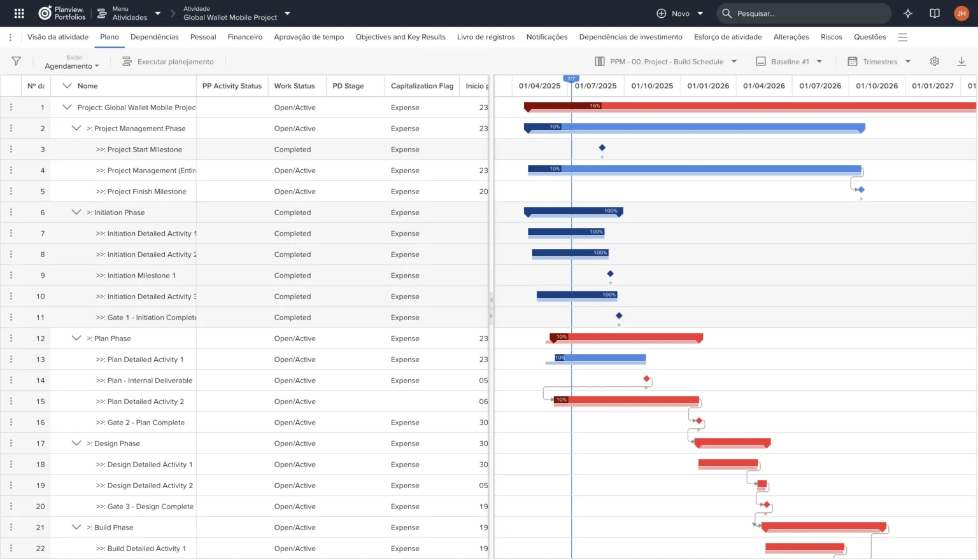Collapse the Build Phase group
The height and width of the screenshot is (560, 978).
(x=76, y=527)
